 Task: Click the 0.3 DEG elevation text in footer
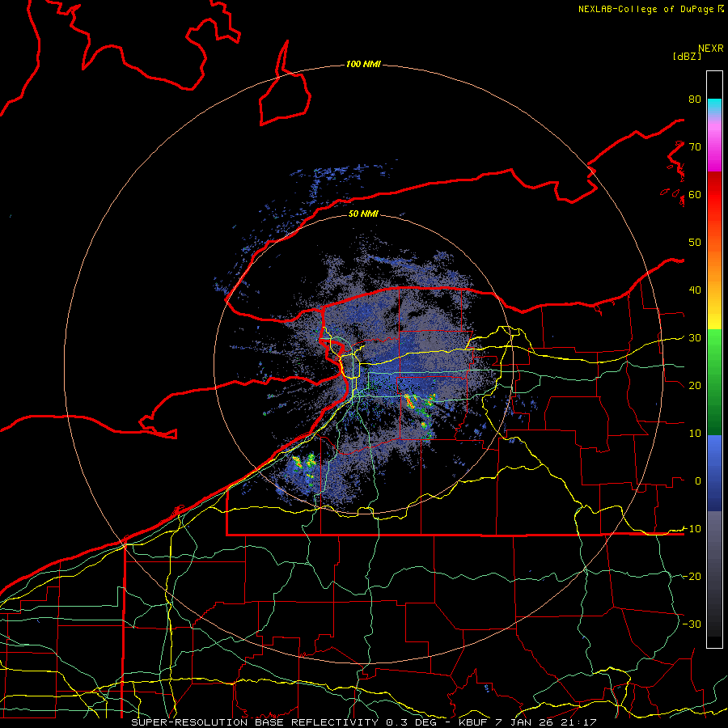(x=413, y=722)
